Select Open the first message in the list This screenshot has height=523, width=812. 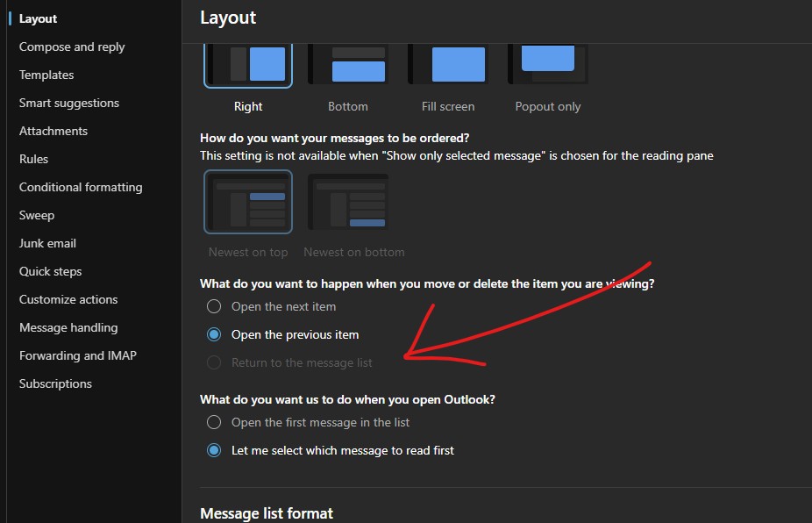click(x=214, y=422)
